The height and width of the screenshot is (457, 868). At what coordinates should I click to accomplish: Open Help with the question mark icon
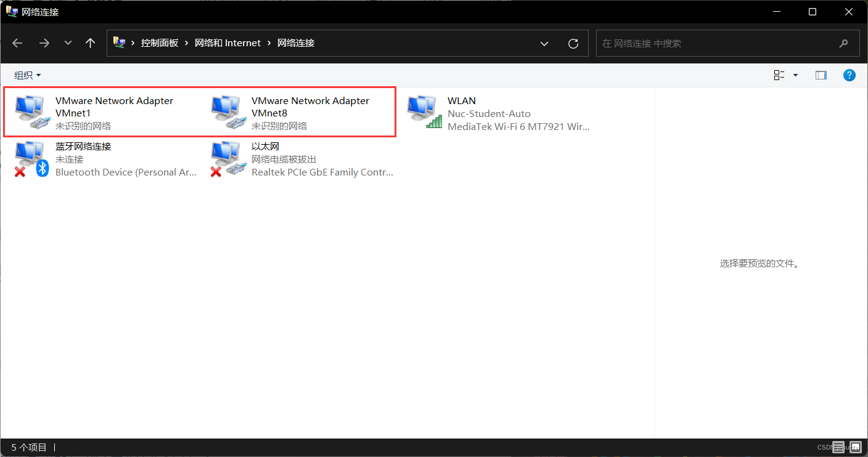click(x=850, y=75)
